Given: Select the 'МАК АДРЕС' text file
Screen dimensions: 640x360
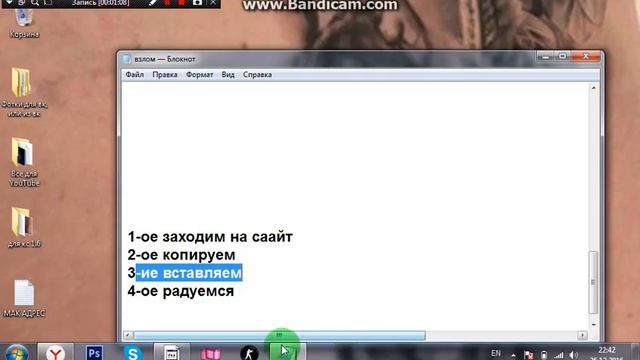Looking at the screenshot, I should pos(24,298).
